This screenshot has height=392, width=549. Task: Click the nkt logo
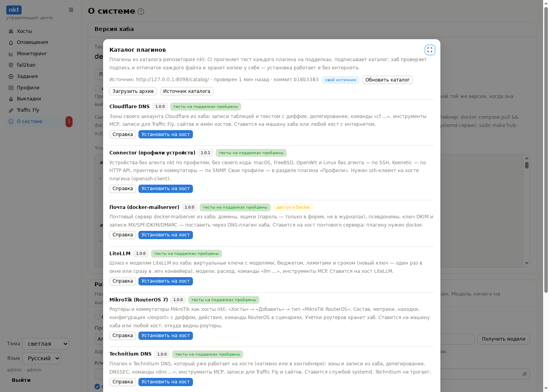(x=14, y=10)
